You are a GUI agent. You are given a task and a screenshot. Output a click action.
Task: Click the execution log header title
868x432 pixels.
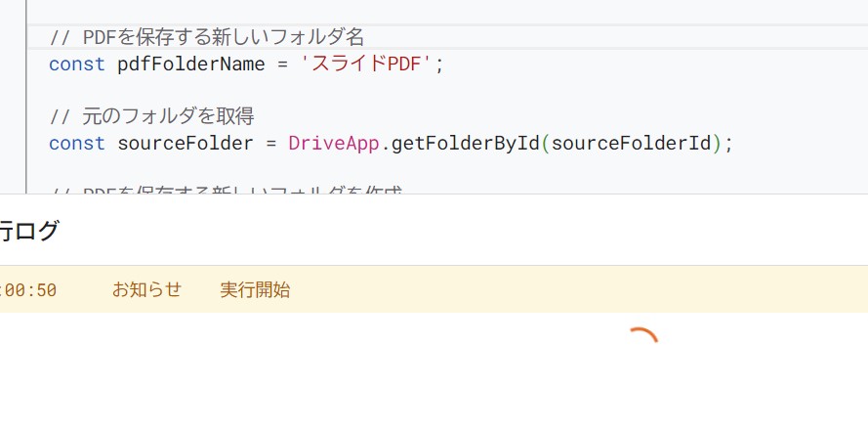tap(29, 232)
